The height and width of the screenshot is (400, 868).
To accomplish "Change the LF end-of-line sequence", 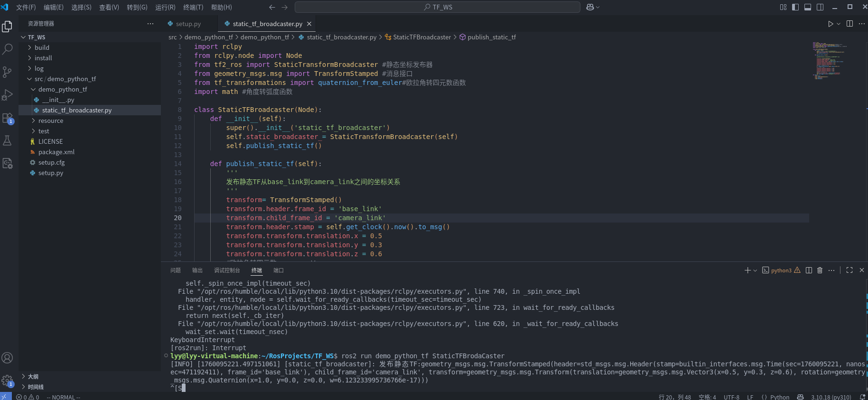I will click(750, 397).
